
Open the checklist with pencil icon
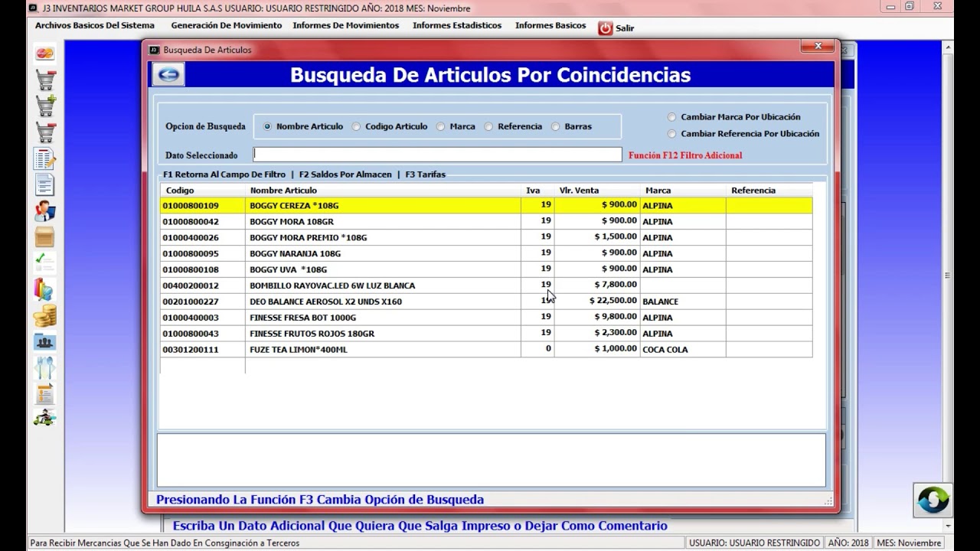tap(44, 158)
